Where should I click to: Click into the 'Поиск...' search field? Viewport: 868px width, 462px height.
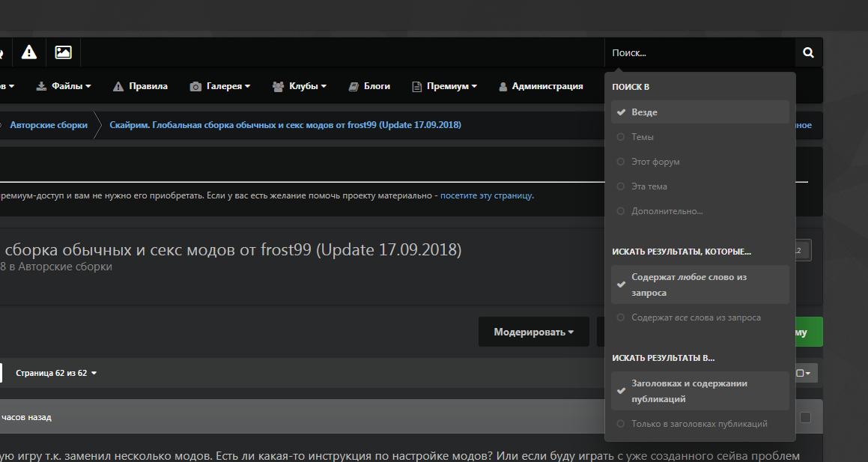click(699, 52)
